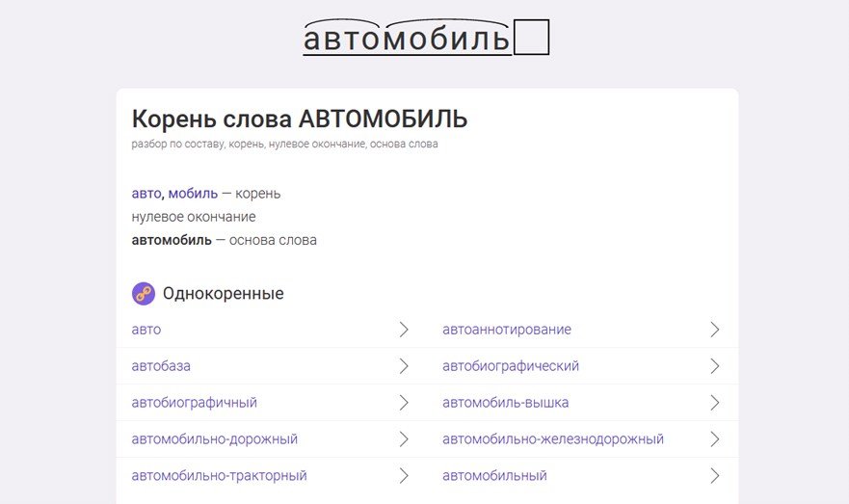Viewport: 849px width, 504px height.
Task: Click the chevron arrow next to автомобильно-дорожный
Action: tap(404, 439)
